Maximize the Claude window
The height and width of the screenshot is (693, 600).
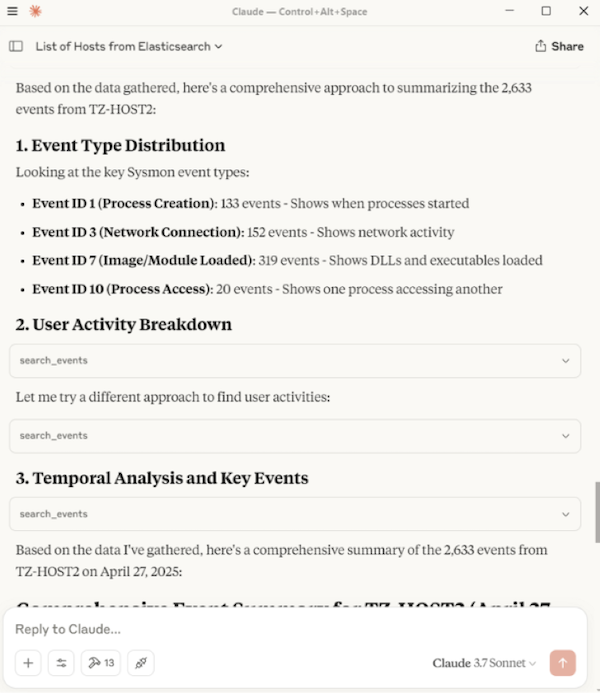[546, 11]
